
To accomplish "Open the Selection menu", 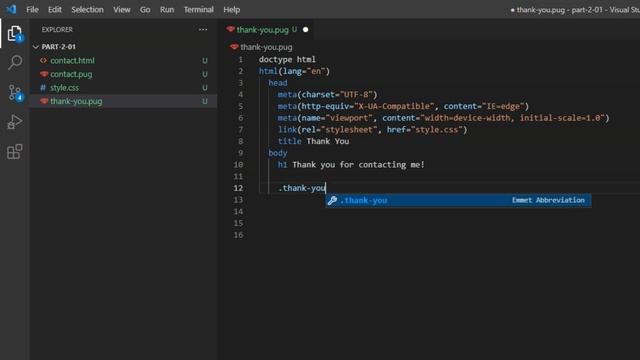I will [x=87, y=9].
